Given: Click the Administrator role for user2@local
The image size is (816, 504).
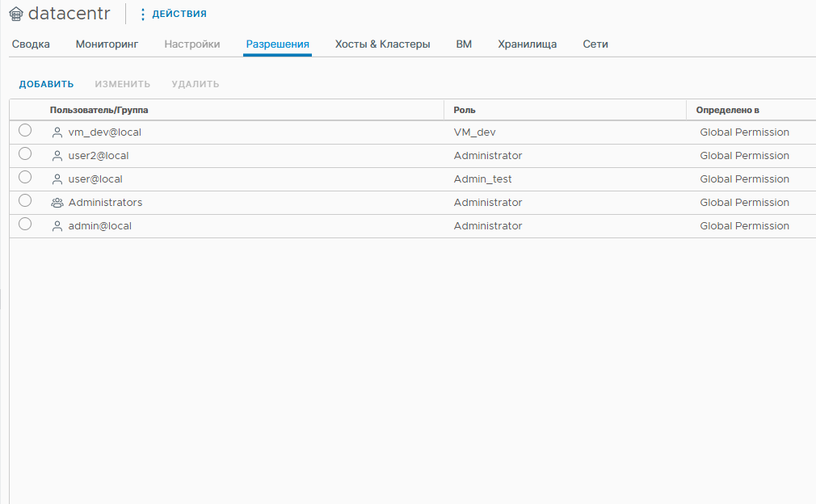Looking at the screenshot, I should point(488,156).
